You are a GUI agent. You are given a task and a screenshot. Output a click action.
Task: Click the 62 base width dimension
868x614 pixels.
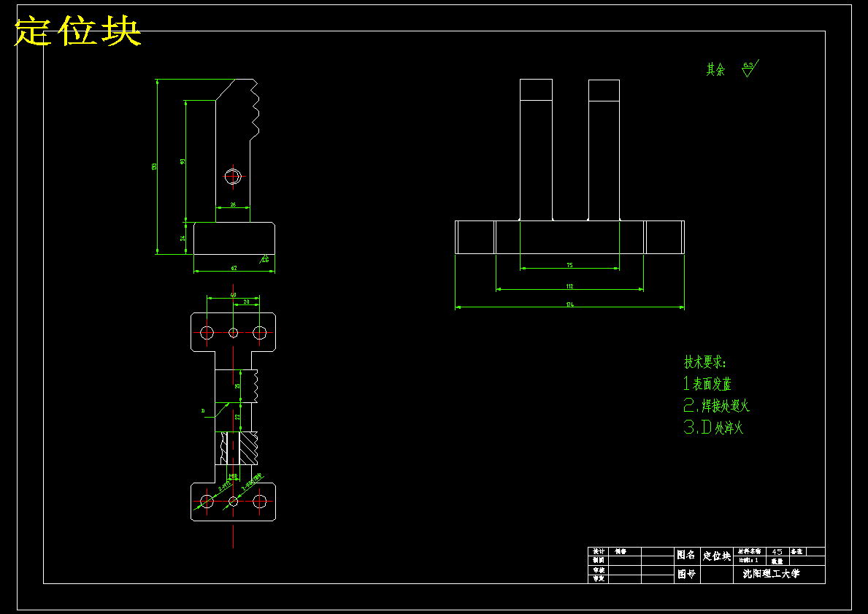(234, 268)
